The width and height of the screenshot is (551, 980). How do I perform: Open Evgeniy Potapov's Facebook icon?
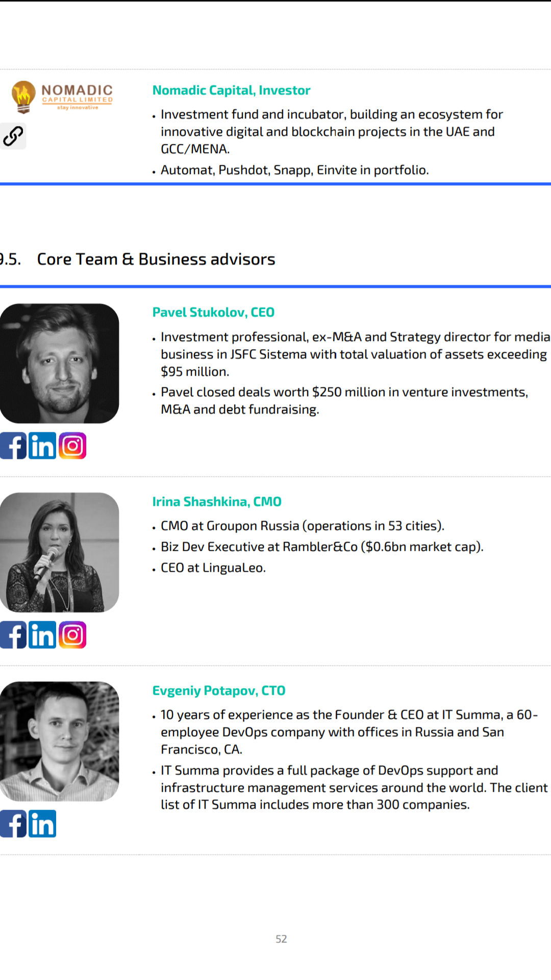pyautogui.click(x=13, y=824)
